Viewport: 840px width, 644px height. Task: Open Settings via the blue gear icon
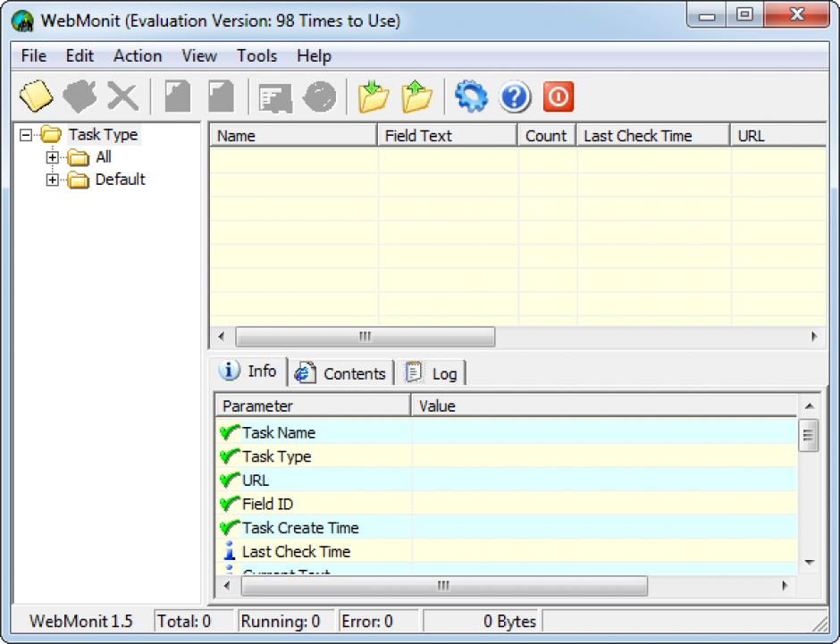point(471,96)
